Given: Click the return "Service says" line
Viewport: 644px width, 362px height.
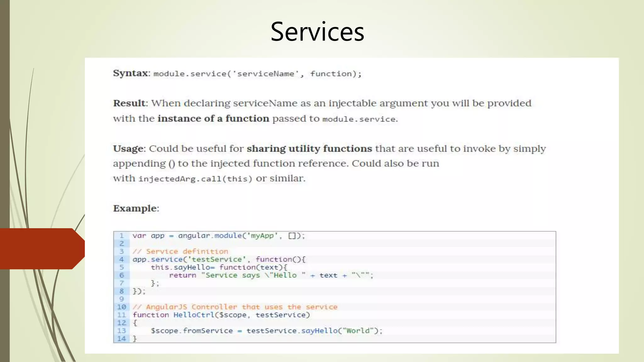Looking at the screenshot, I should pyautogui.click(x=271, y=275).
